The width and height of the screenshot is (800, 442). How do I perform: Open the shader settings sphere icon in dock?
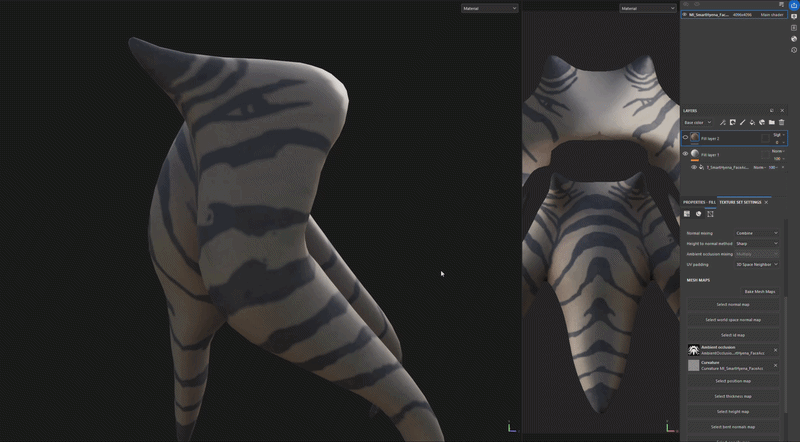794,39
